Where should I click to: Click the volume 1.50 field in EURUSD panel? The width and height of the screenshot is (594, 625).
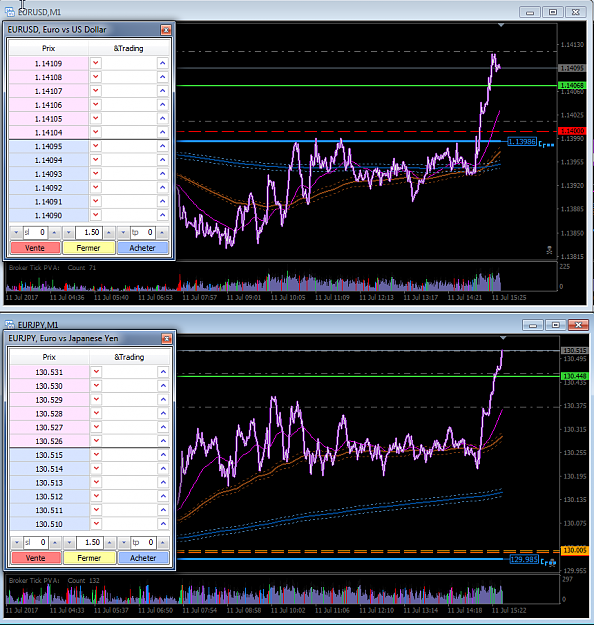89,232
